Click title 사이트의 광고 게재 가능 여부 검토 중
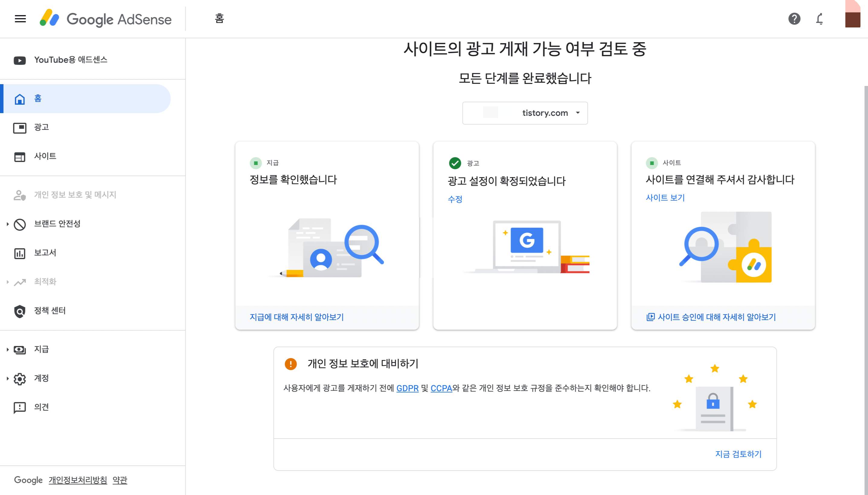This screenshot has width=868, height=495. tap(525, 49)
